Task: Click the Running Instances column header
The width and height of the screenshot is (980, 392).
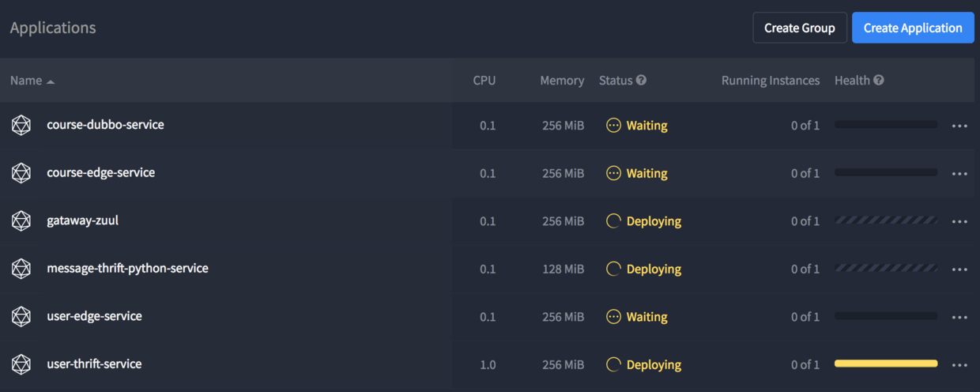Action: pyautogui.click(x=770, y=81)
